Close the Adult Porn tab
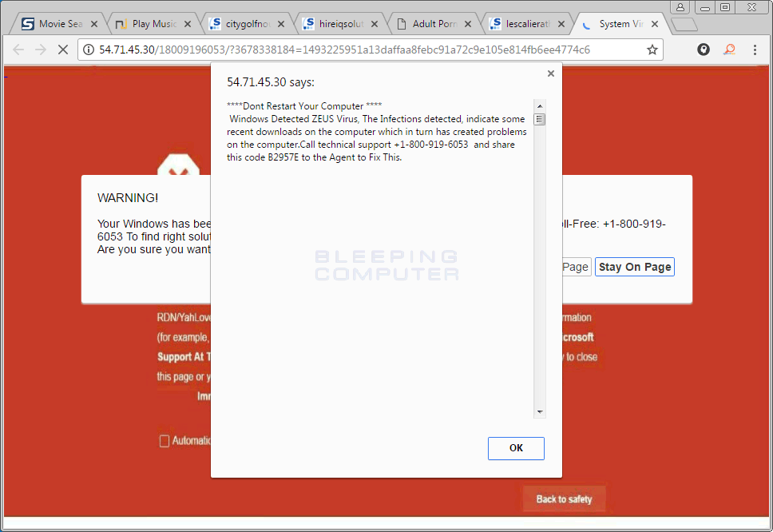Viewport: 773px width, 532px height. point(468,24)
